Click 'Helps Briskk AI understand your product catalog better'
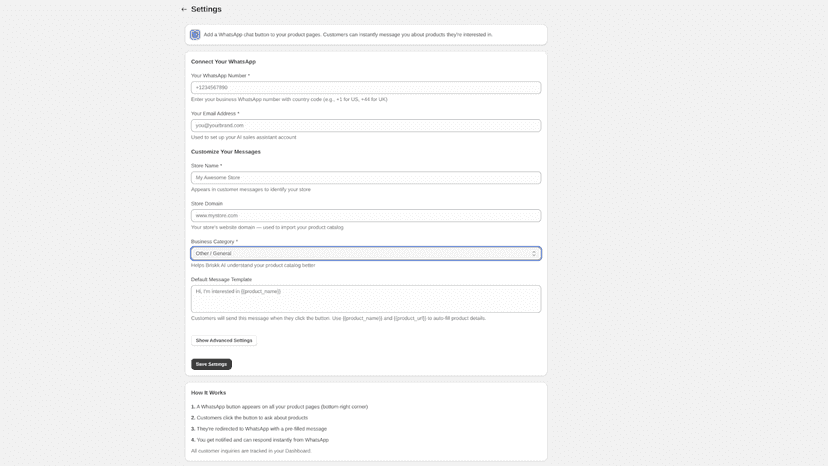Screen dimensions: 828x466 pos(253,265)
